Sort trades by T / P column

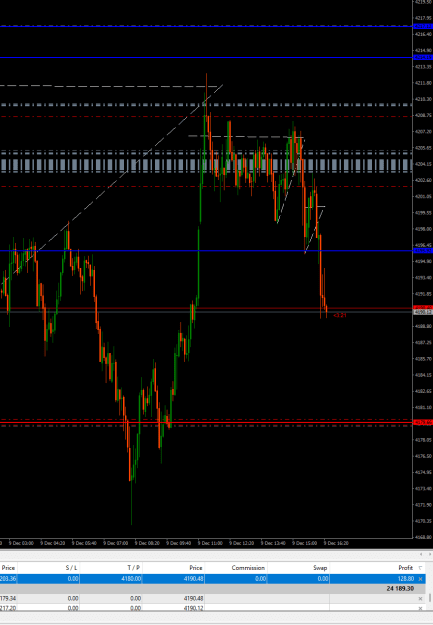point(134,568)
